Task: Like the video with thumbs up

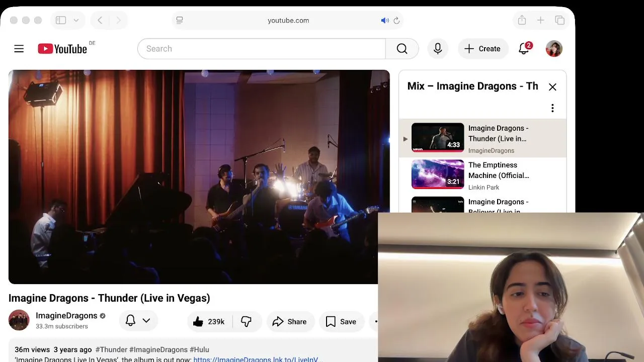Action: [x=208, y=322]
